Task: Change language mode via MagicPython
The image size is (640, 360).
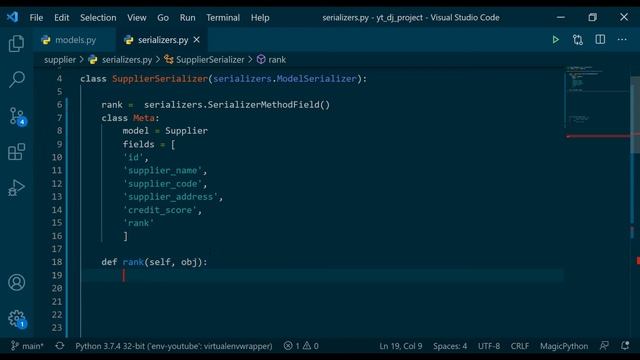Action: tap(564, 346)
